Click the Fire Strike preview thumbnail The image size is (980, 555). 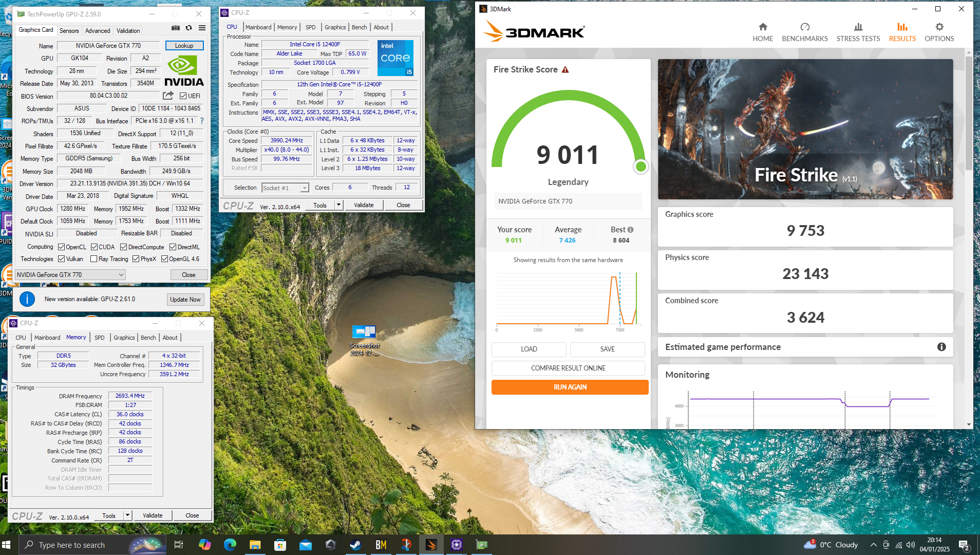[x=805, y=129]
